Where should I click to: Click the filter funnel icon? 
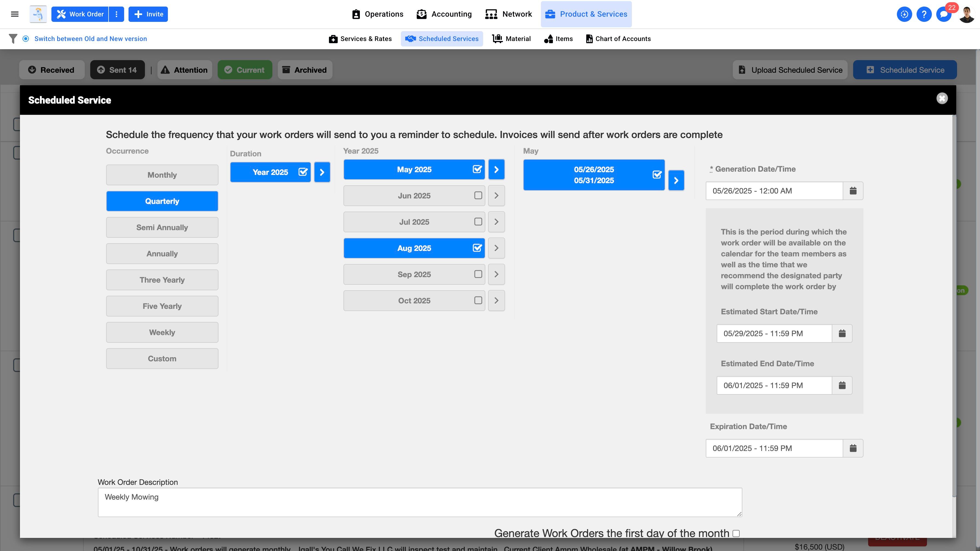click(13, 39)
